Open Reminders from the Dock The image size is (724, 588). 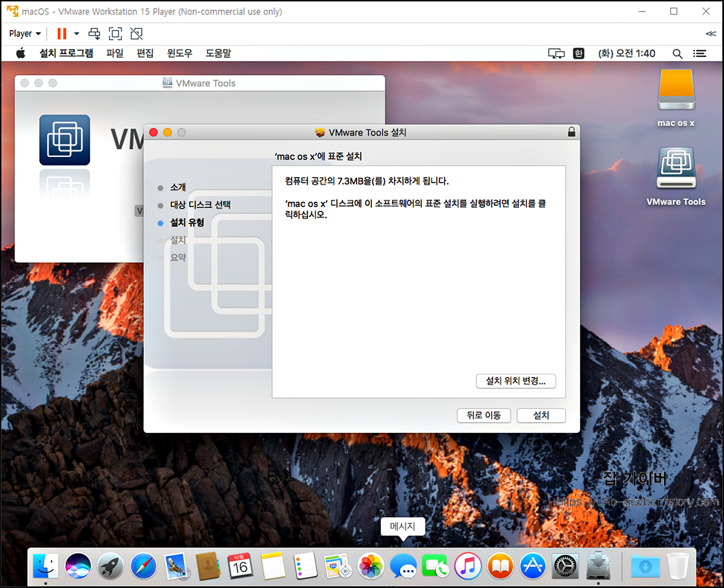305,565
